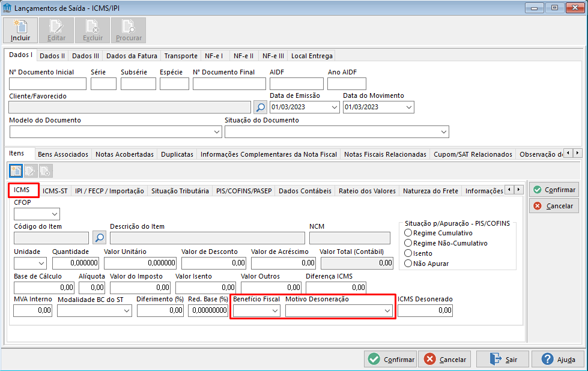The image size is (588, 371).
Task: Select Não Apurar radio option
Action: pyautogui.click(x=408, y=264)
